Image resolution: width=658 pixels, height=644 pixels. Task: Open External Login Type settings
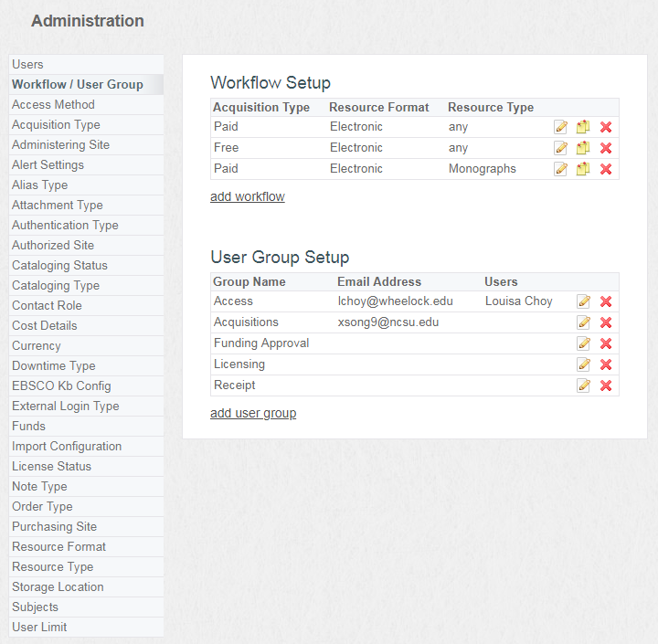[86, 406]
